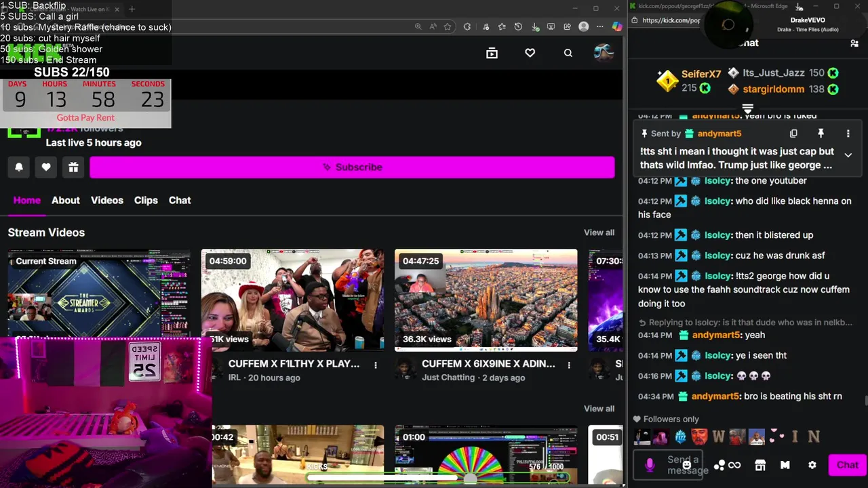The width and height of the screenshot is (868, 488).
Task: Open the 04:59:00 stream video thumbnail
Action: point(292,300)
